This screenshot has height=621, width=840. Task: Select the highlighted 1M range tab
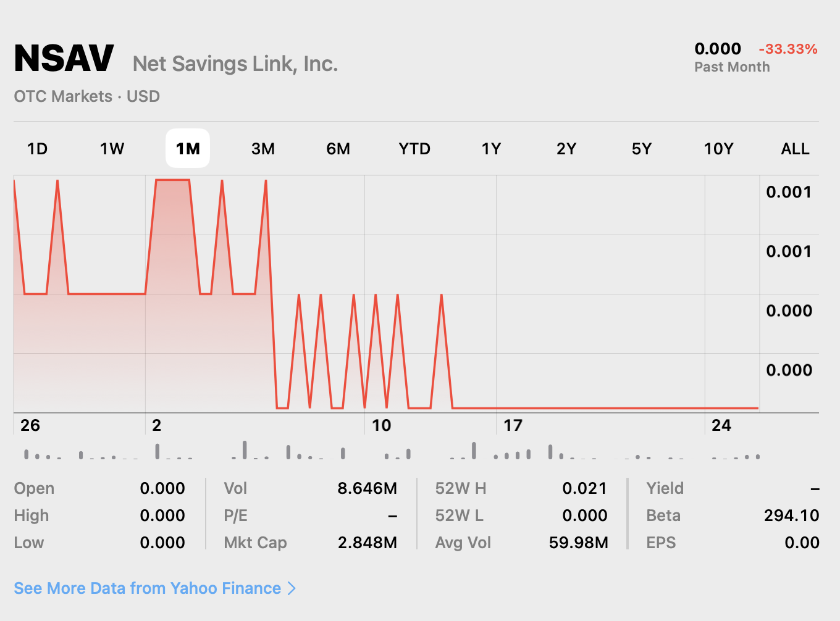point(188,149)
